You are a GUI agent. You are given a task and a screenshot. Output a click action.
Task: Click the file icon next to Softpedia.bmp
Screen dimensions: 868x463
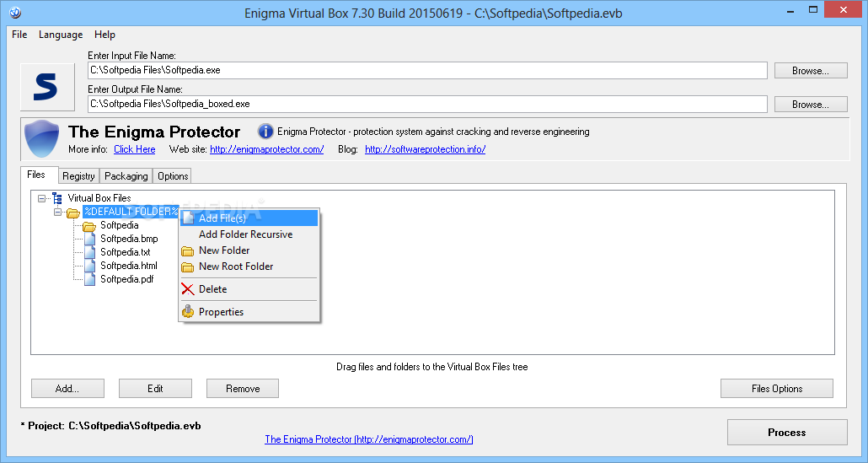[x=89, y=239]
